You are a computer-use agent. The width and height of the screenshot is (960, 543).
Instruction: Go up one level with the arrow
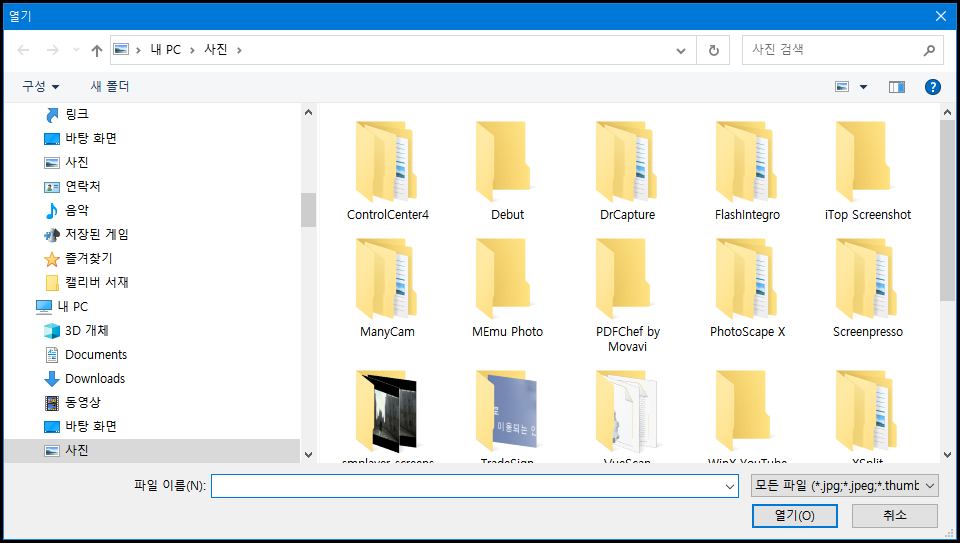[97, 50]
